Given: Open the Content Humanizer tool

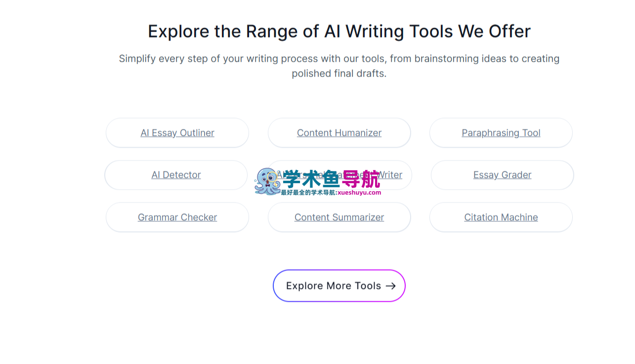Looking at the screenshot, I should pos(339,132).
